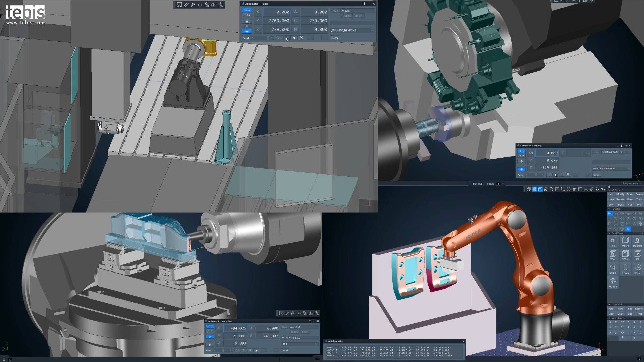Click Detail in Automatik - Vorschub panel

(285, 350)
